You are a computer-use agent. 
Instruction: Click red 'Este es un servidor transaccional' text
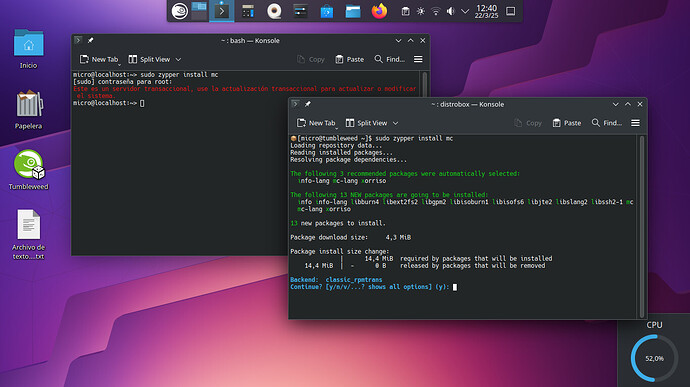coord(244,92)
